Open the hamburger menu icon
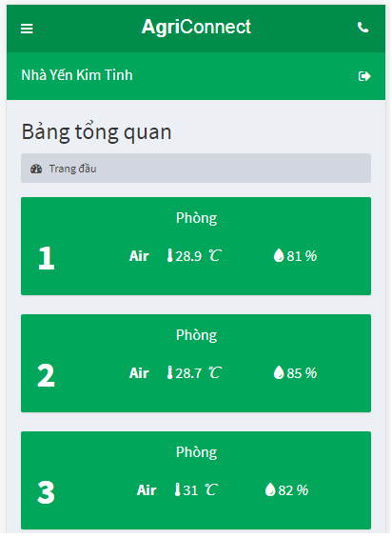The height and width of the screenshot is (538, 392). (x=27, y=29)
